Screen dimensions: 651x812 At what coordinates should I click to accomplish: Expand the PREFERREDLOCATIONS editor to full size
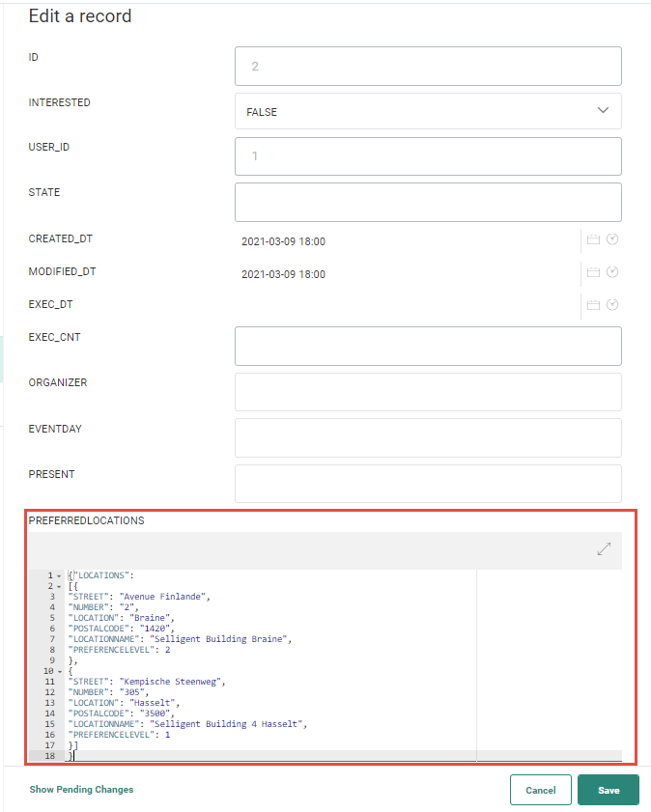point(604,548)
